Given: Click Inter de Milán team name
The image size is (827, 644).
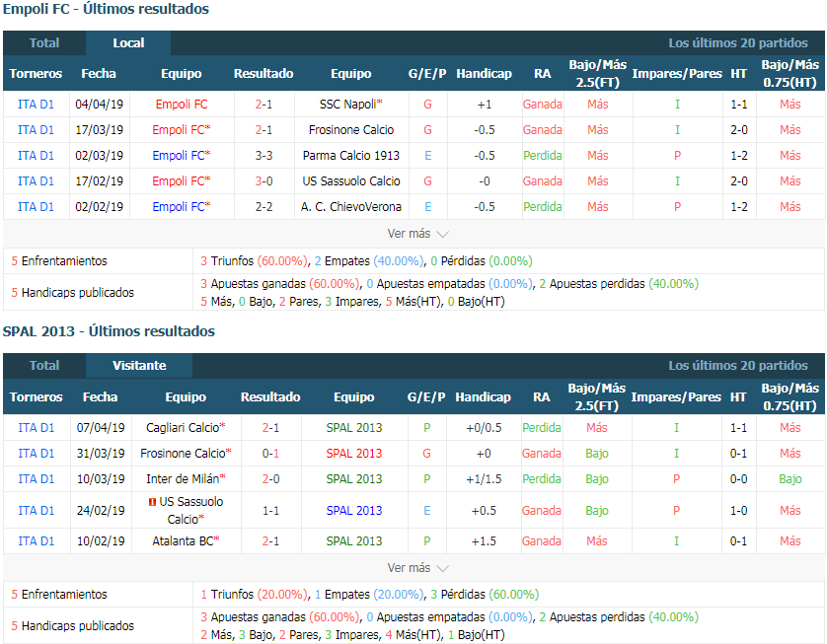Looking at the screenshot, I should (x=186, y=479).
